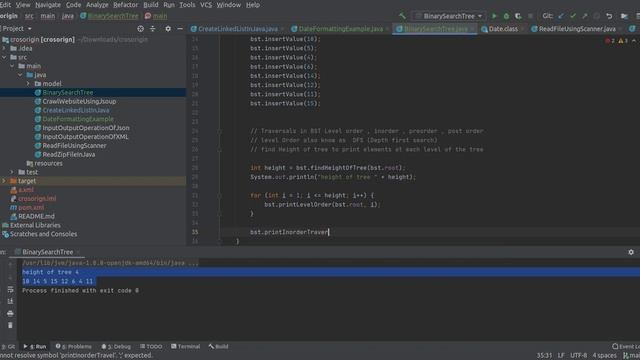Open Run panel gear settings
The height and width of the screenshot is (360, 640).
(631, 252)
